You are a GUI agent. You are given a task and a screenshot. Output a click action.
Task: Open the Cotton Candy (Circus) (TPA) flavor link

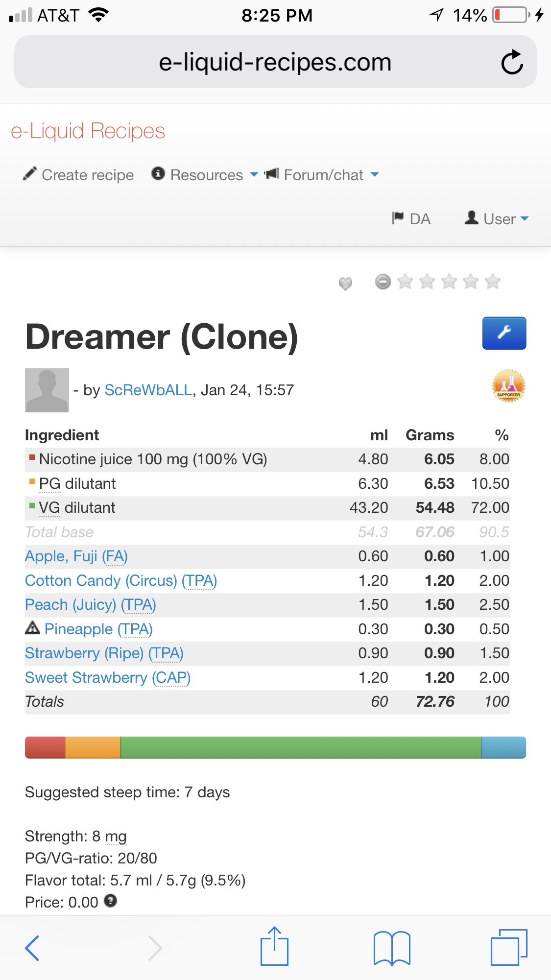120,580
